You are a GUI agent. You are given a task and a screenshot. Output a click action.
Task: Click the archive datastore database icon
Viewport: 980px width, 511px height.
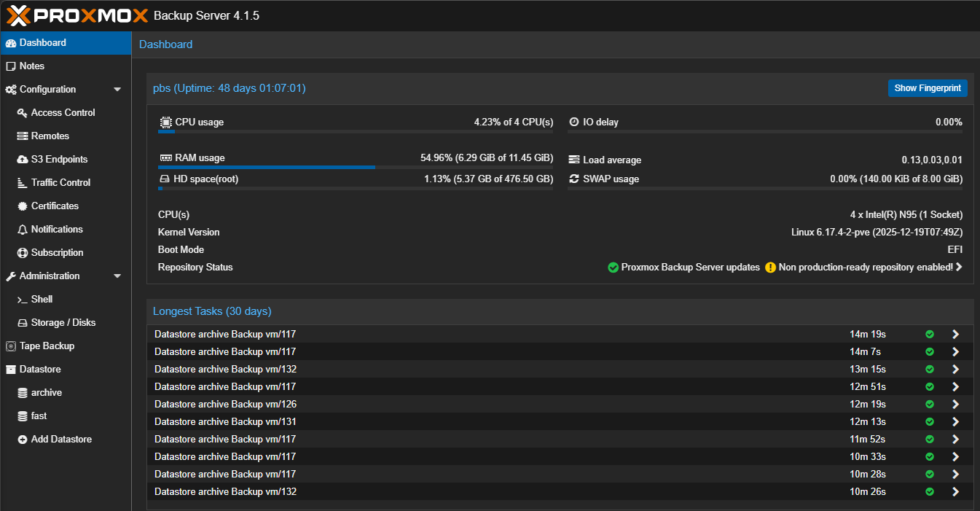[23, 393]
